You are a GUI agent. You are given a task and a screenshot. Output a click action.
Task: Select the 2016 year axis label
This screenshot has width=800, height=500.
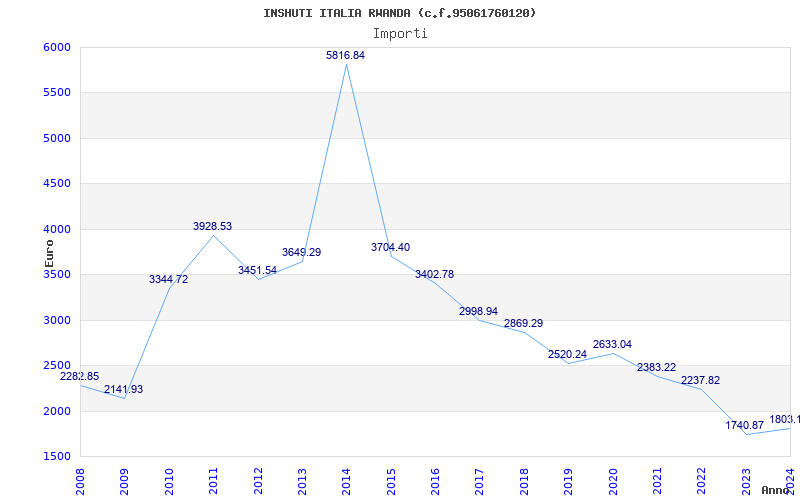pos(435,482)
